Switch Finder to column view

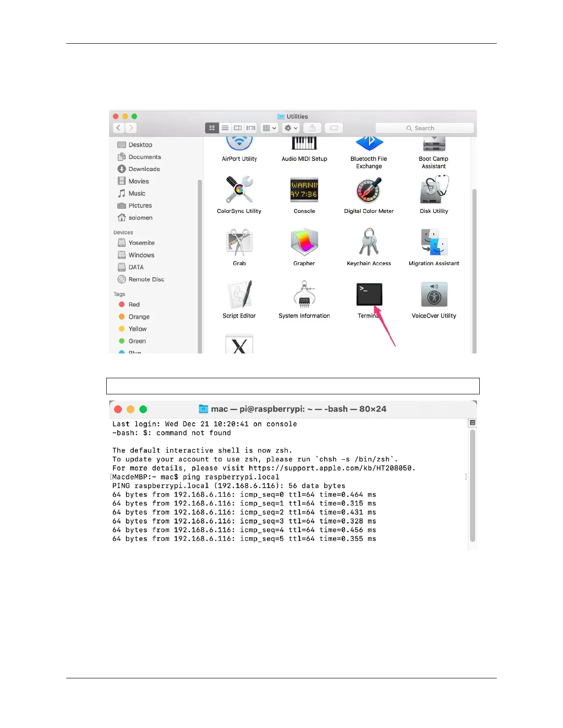(x=238, y=128)
